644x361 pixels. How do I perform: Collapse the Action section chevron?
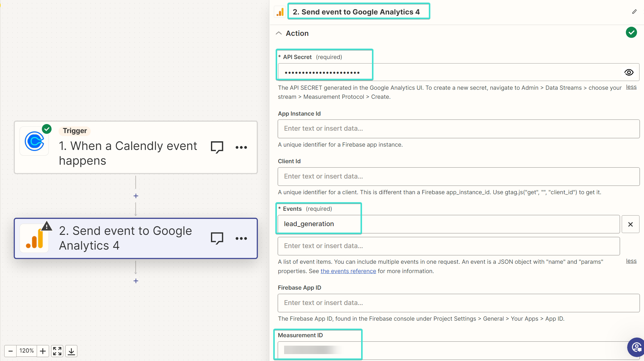click(279, 33)
